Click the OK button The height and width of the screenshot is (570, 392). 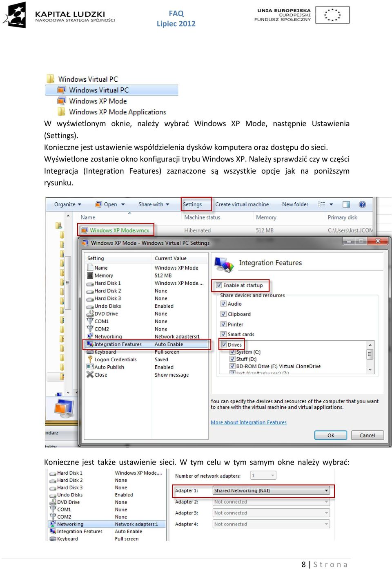coord(331,435)
